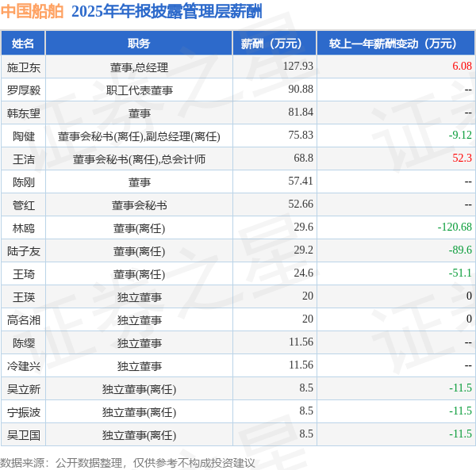Image resolution: width=476 pixels, height=470 pixels.
Task: Click the 中国船舶 title text
Action: point(32,11)
